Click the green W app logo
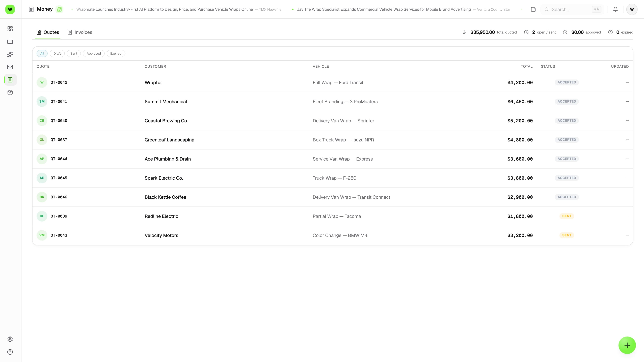Screen dimensions: 644x362 pos(10,9)
